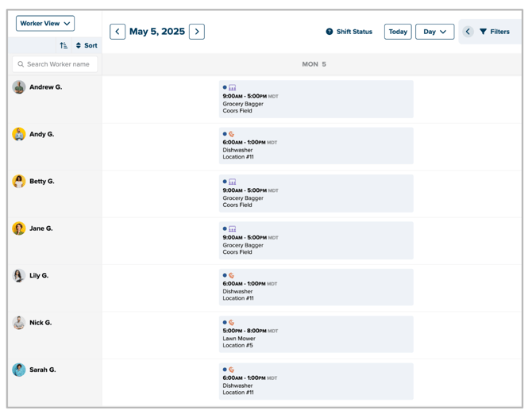This screenshot has height=418, width=532.
Task: Open the Filters panel
Action: point(495,32)
